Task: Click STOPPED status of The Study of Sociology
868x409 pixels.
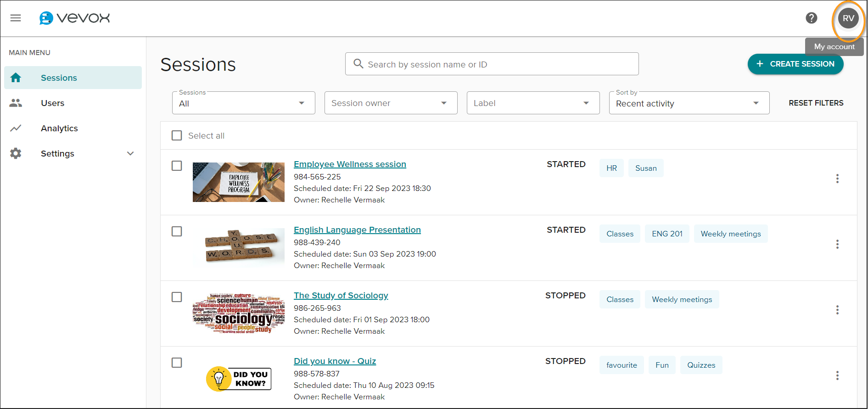Action: click(566, 296)
